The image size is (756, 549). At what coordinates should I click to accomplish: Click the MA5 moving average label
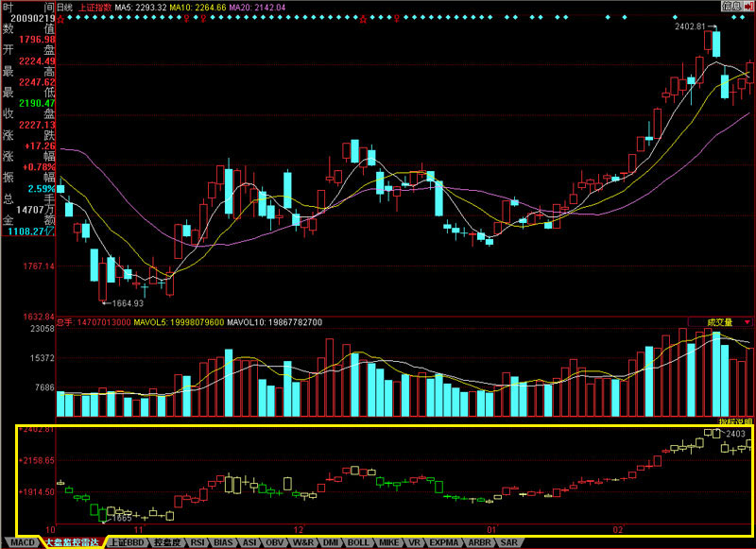(x=132, y=6)
